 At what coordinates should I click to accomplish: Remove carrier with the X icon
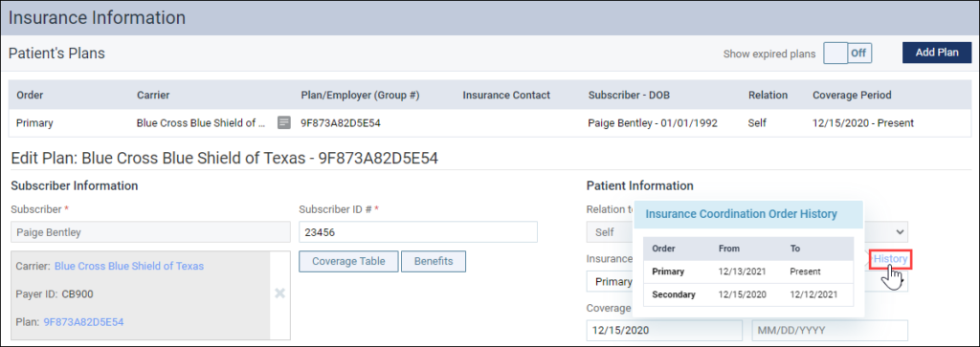tap(280, 293)
